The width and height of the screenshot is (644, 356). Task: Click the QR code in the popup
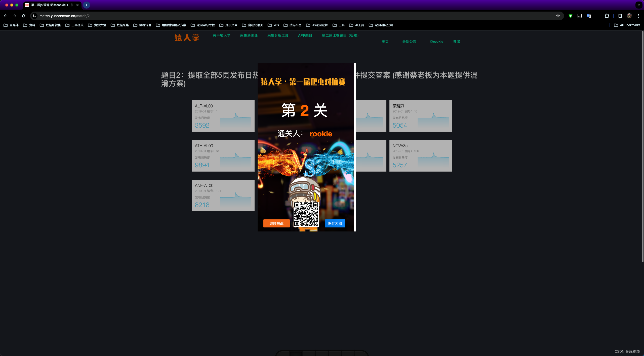tap(306, 215)
